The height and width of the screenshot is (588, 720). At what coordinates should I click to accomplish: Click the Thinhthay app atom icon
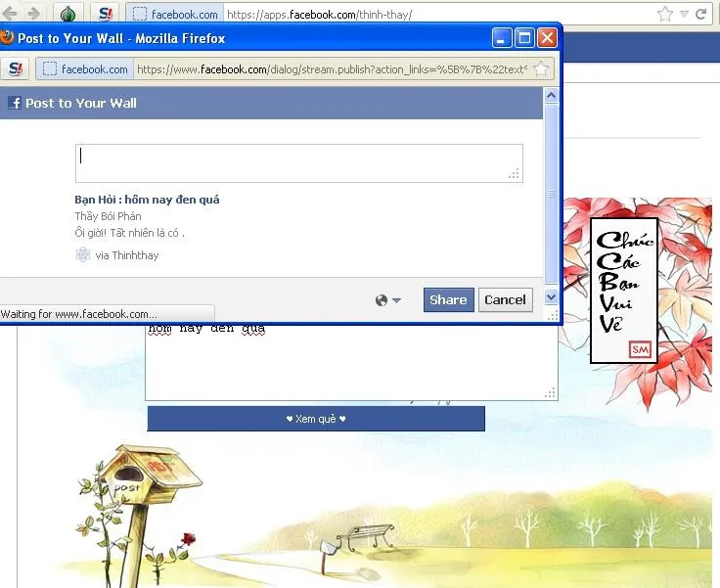click(82, 254)
